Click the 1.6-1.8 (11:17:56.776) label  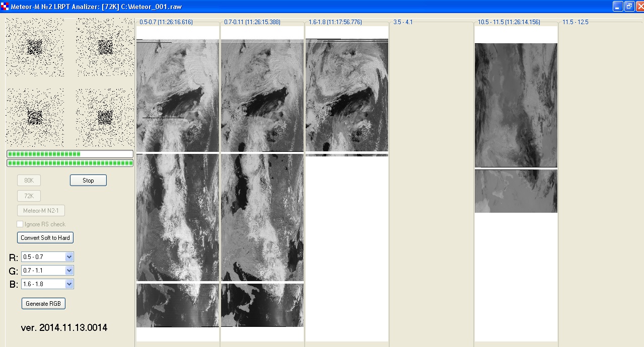pos(335,22)
